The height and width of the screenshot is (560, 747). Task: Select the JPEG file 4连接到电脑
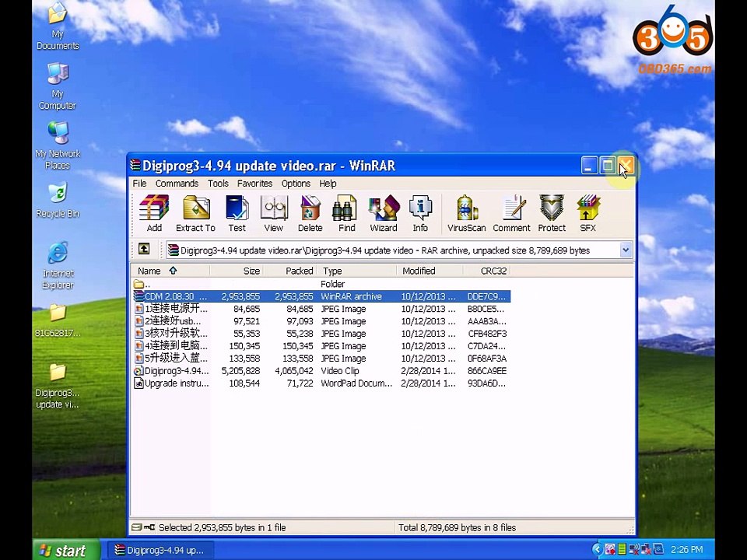pos(321,345)
